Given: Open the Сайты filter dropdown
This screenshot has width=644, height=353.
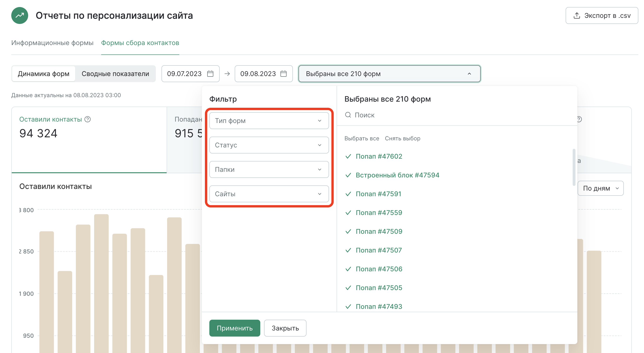Looking at the screenshot, I should pyautogui.click(x=269, y=194).
